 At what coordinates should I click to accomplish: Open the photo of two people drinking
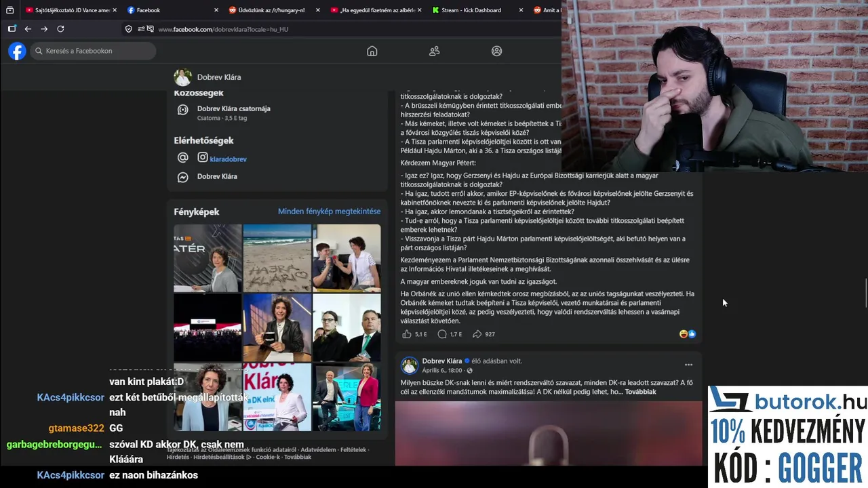pos(347,258)
